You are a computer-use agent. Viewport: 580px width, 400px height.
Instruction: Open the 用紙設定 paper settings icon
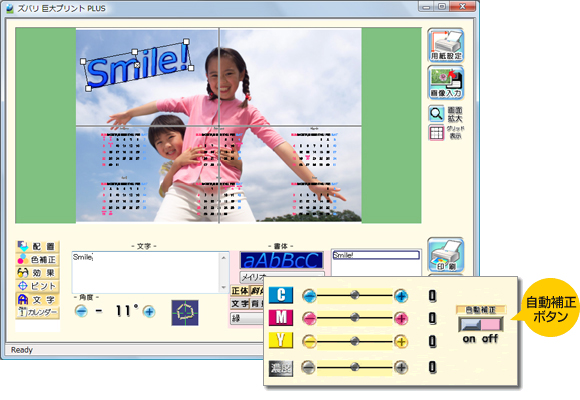(446, 45)
